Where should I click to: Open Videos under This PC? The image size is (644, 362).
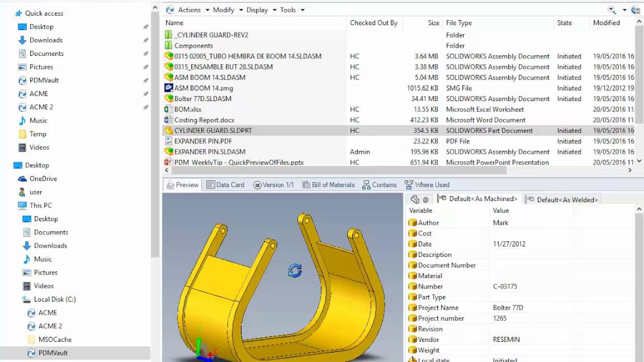(38, 286)
